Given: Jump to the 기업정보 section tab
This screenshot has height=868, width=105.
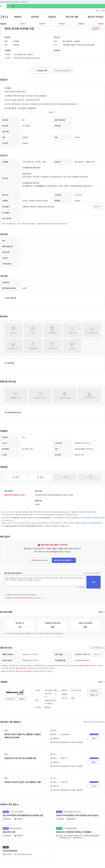Looking at the screenshot, I should pyautogui.click(x=101, y=24).
